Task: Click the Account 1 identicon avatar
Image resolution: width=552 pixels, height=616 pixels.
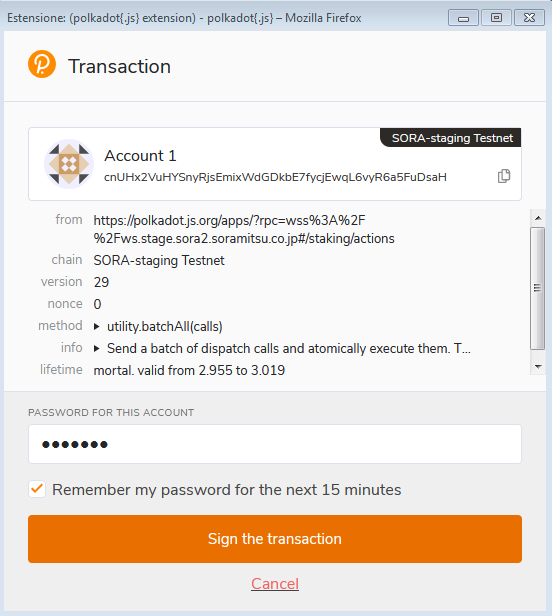Action: 69,164
